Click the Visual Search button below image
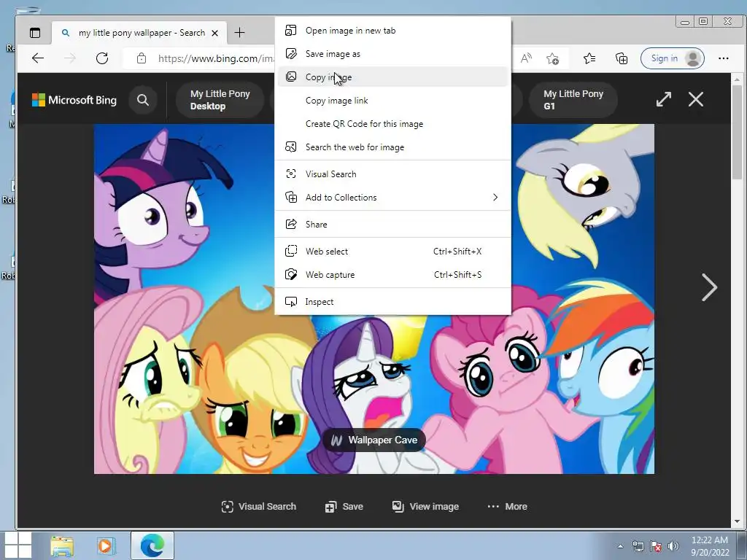This screenshot has width=747, height=560. 259,507
